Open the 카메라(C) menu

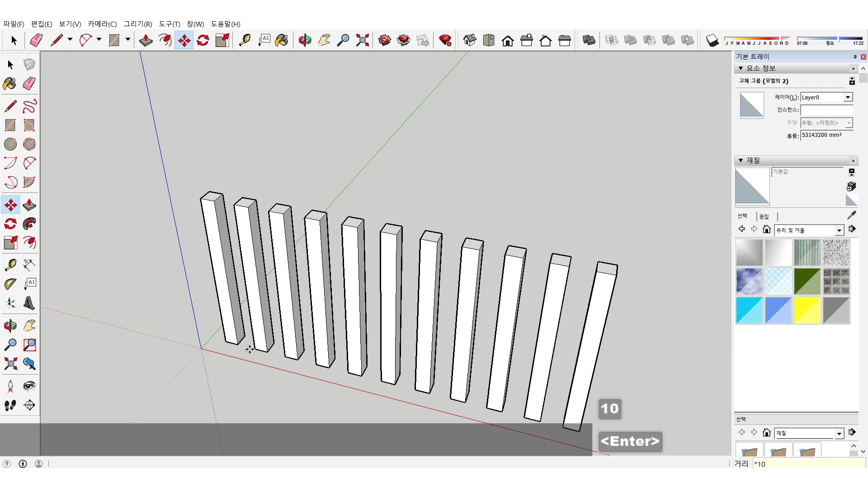tap(102, 24)
